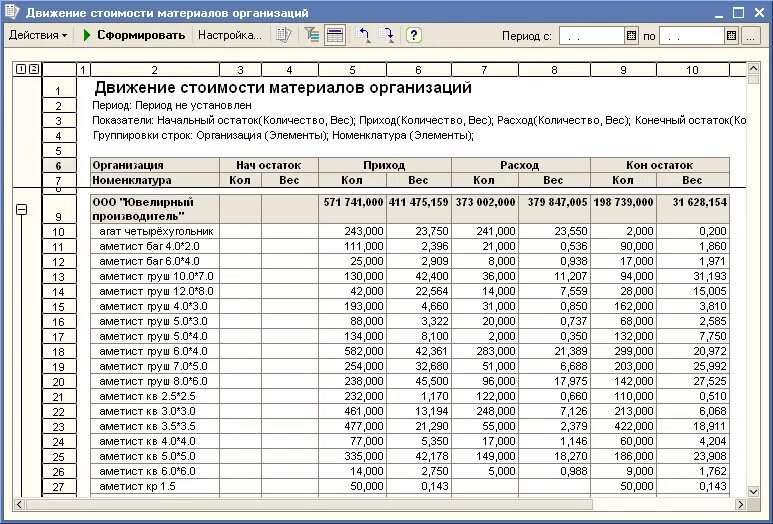Viewport: 773px width, 524px height.
Task: Click the Кон остаток header cell
Action: [x=660, y=165]
